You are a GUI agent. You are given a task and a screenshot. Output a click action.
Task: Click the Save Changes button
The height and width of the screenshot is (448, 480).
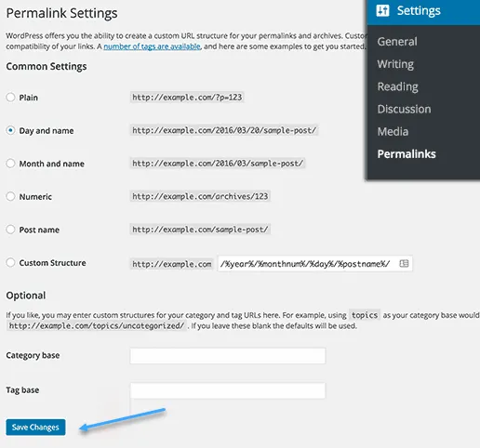pos(35,428)
